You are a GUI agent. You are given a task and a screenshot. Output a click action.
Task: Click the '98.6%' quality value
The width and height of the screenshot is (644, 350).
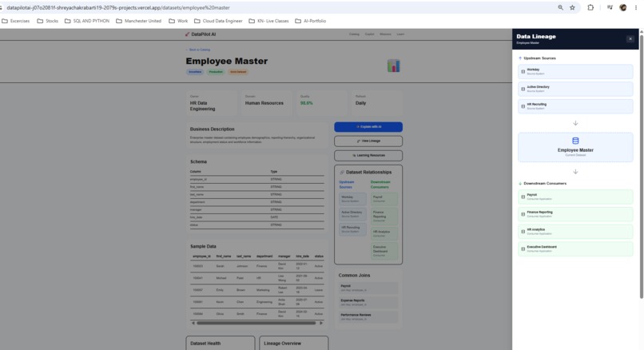click(x=306, y=103)
